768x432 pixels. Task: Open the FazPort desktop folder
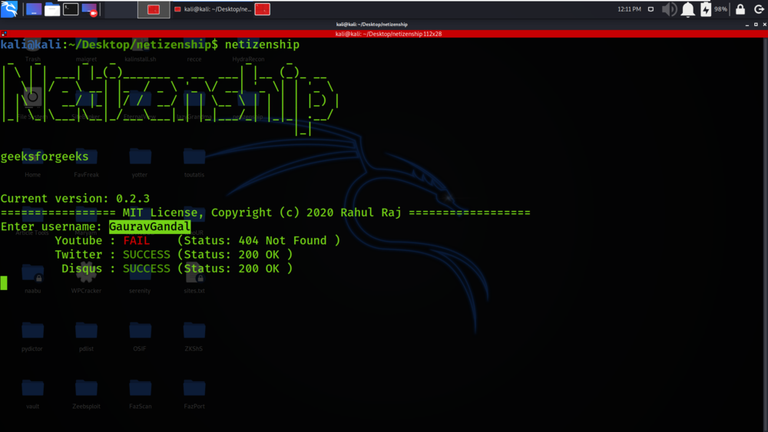194,393
